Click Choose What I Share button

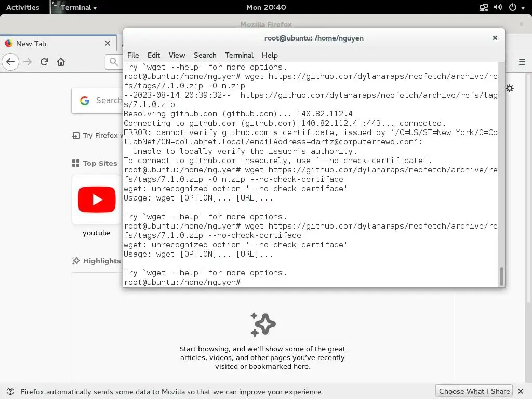pyautogui.click(x=474, y=391)
